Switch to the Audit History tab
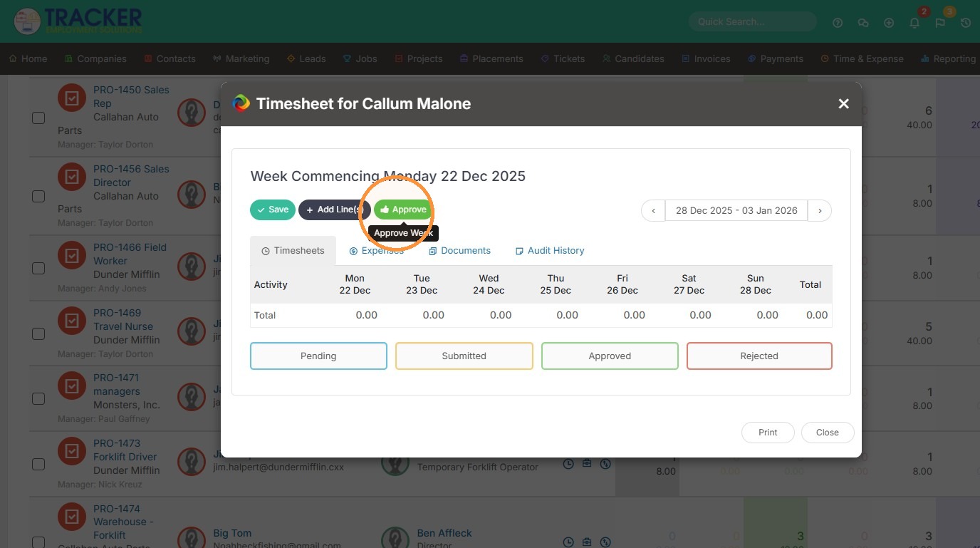The height and width of the screenshot is (548, 980). (550, 251)
